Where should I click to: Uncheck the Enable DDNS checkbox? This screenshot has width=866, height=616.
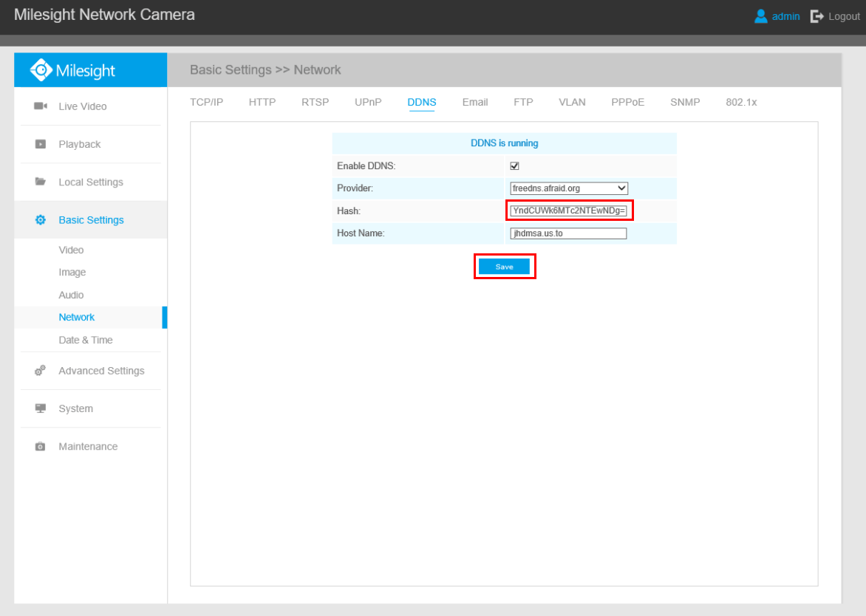click(x=515, y=165)
